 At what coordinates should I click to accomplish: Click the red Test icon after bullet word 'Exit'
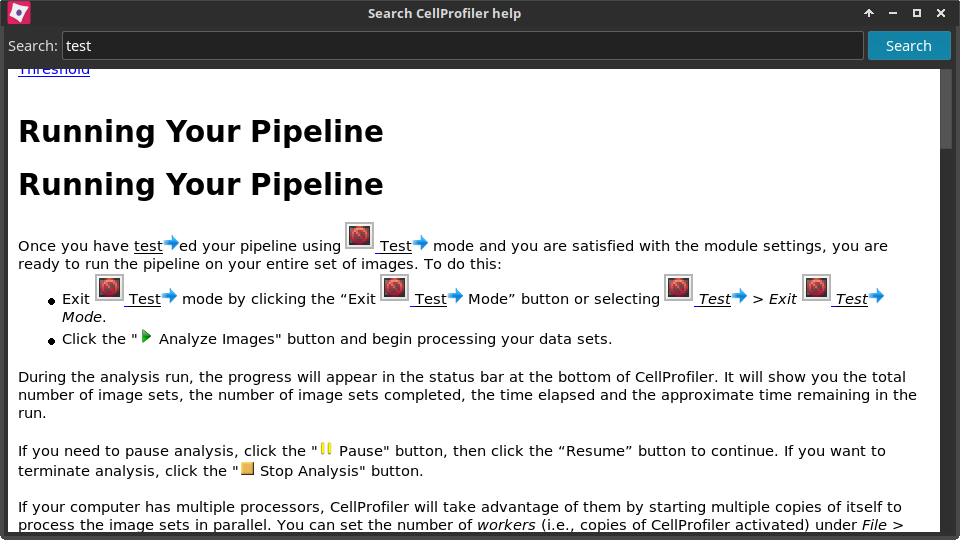[x=110, y=288]
